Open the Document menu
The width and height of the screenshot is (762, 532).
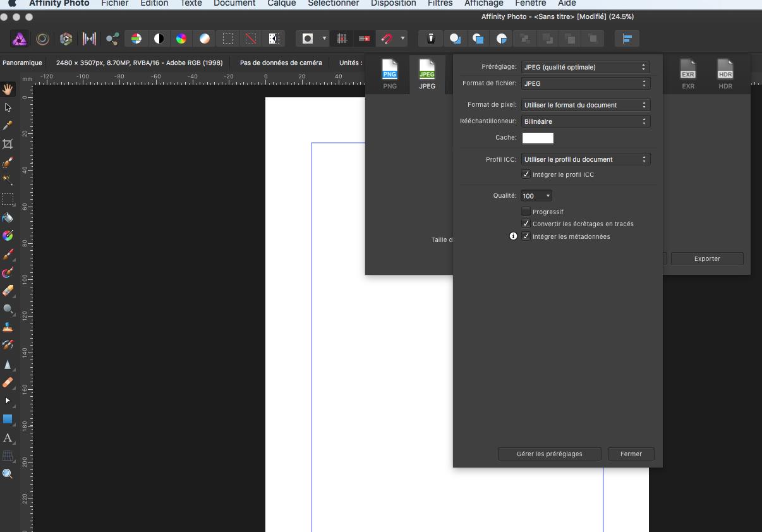click(234, 3)
